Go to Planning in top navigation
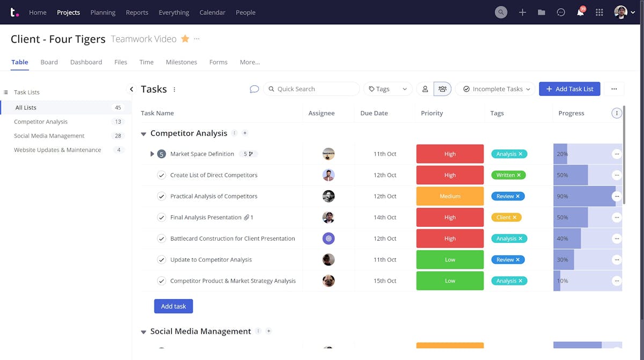 point(103,12)
